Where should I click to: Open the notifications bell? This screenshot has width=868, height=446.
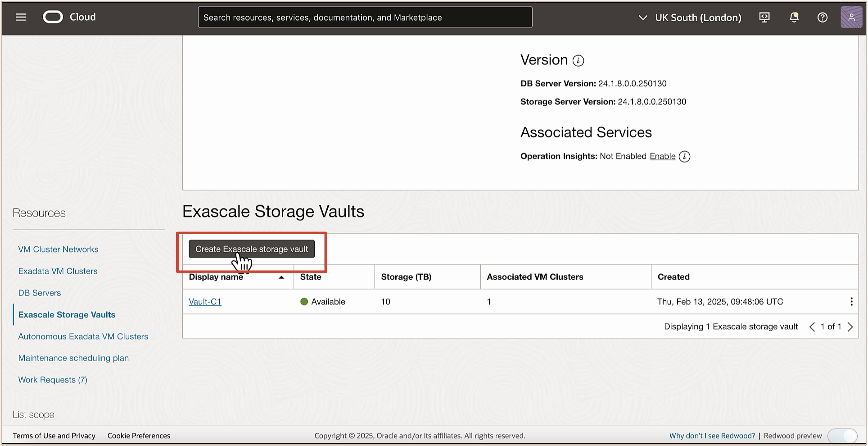point(794,17)
